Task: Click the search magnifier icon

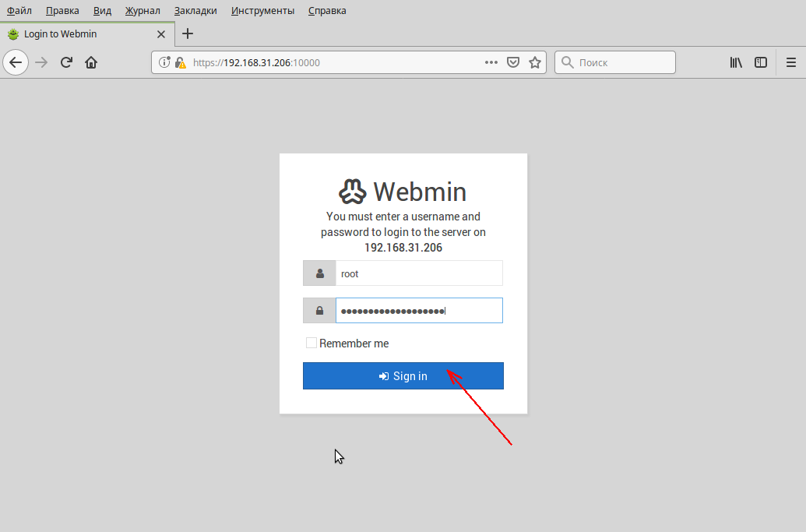Action: (x=567, y=62)
